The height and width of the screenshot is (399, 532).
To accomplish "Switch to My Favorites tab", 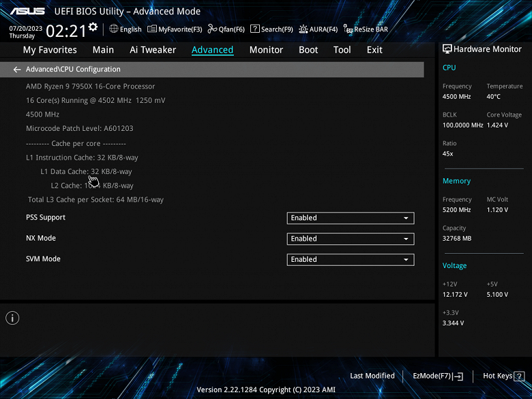I will pos(50,50).
